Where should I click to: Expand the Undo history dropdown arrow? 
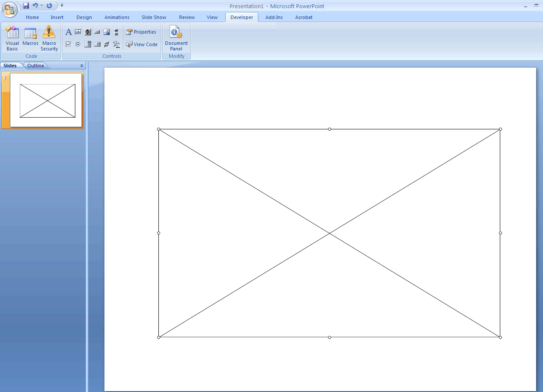[42, 6]
